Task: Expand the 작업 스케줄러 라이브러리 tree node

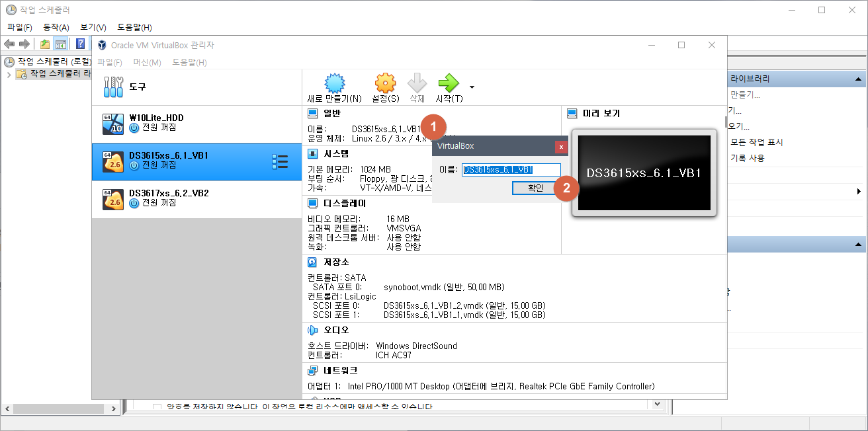Action: 9,74
